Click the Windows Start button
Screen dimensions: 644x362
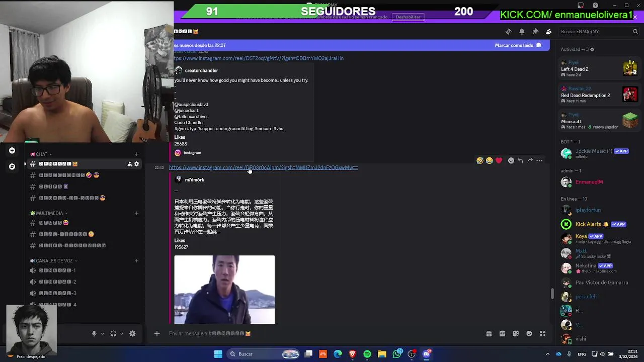pos(218,354)
